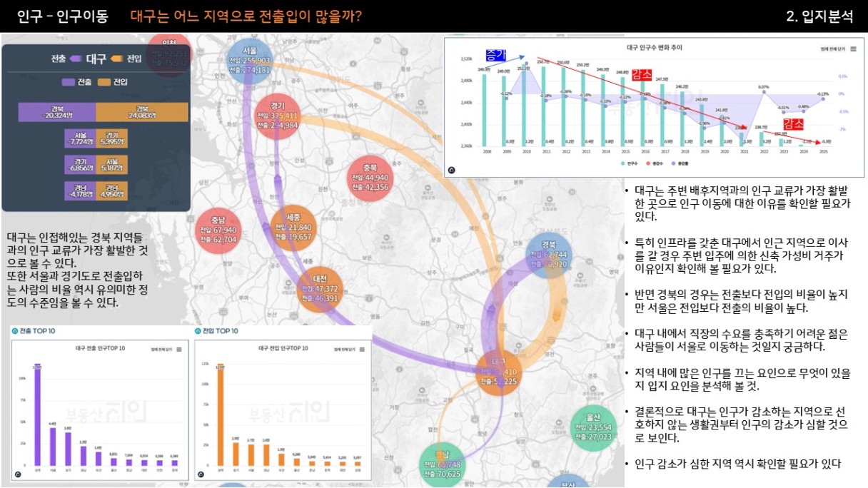868x488 pixels.
Task: Click the round logo icon beside 전출 TOP 10 heading
Action: (16, 332)
